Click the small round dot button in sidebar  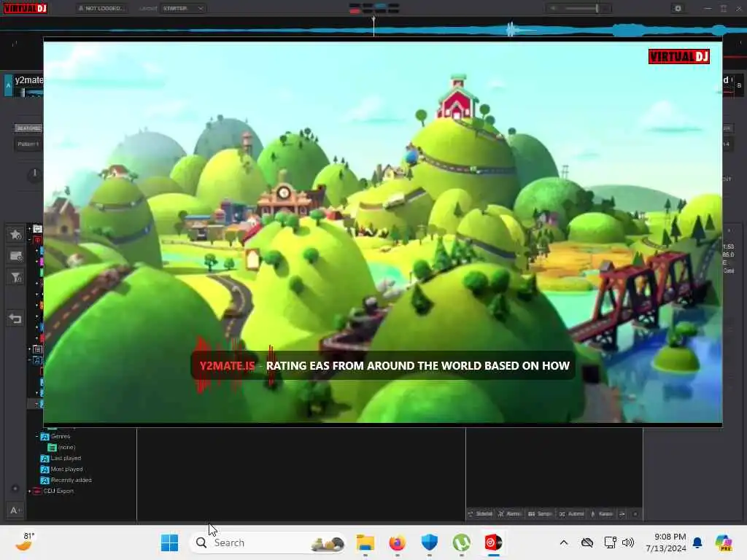[15, 489]
